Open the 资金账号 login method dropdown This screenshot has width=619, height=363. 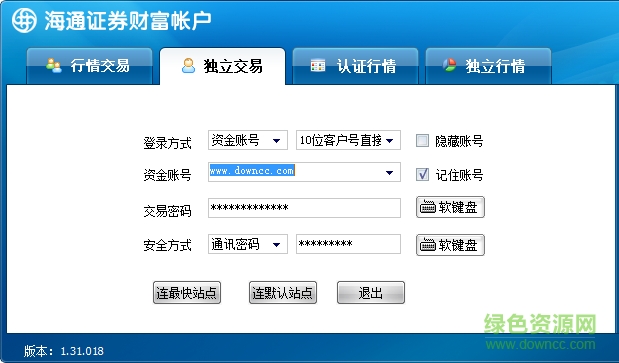click(x=248, y=140)
